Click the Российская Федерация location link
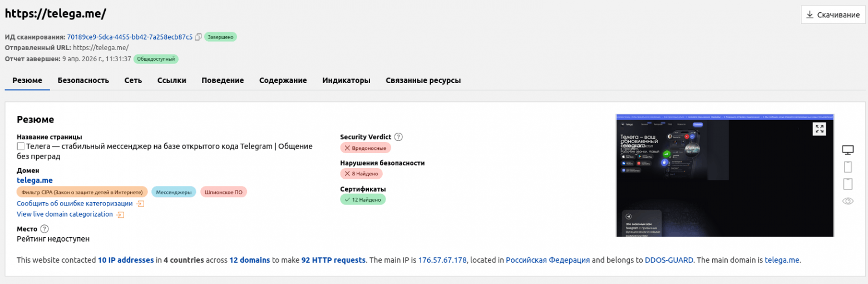 [548, 260]
